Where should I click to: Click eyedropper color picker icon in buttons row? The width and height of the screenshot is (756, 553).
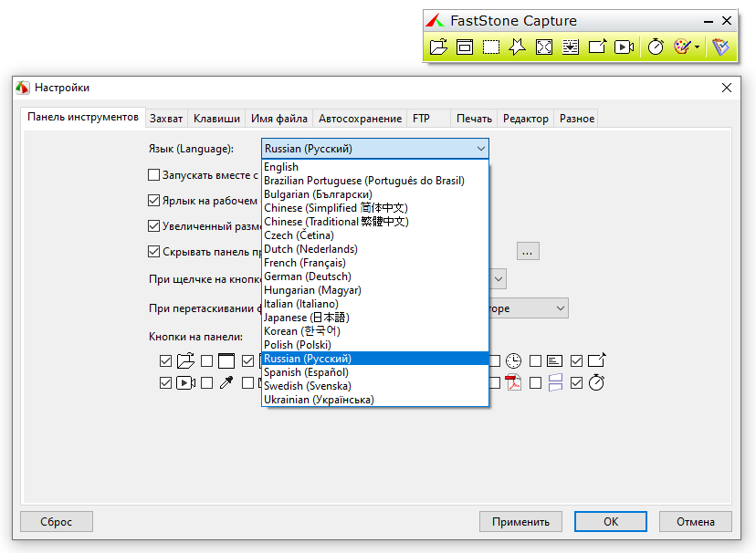[x=226, y=383]
